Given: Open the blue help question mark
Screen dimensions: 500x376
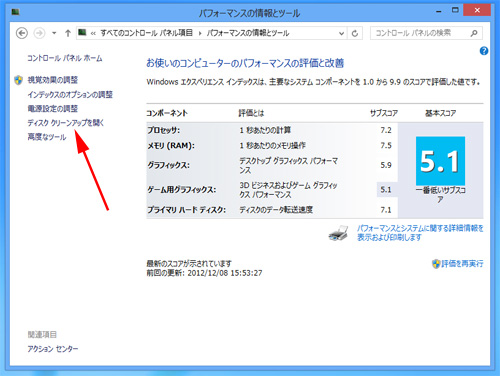Looking at the screenshot, I should 484,51.
